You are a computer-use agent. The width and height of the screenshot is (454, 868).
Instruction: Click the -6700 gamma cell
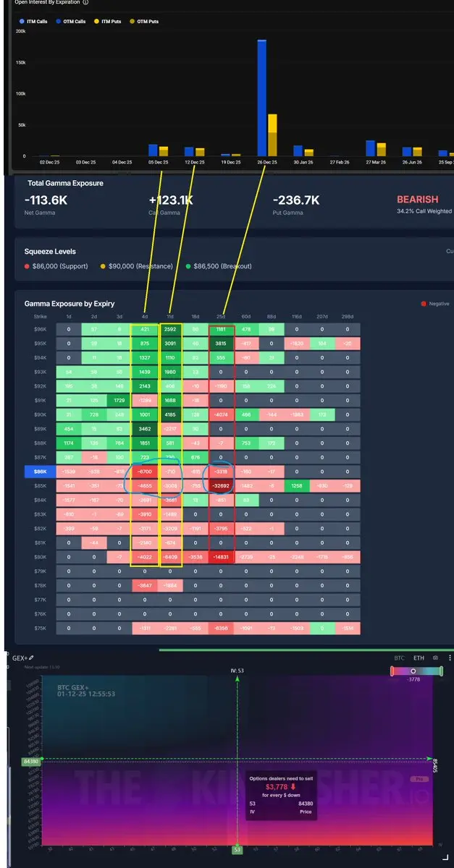145,471
